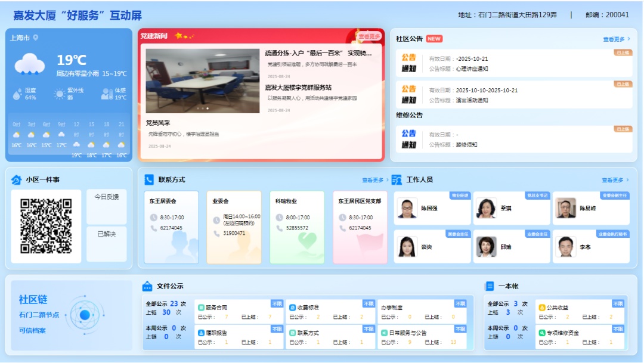
Task: Click the 公共收益 yellow icon
Action: click(x=542, y=308)
